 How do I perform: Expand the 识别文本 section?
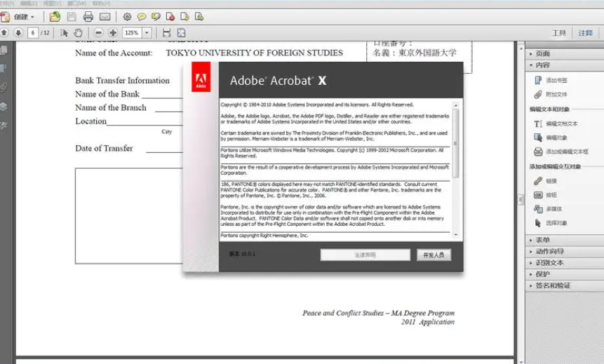point(564,263)
